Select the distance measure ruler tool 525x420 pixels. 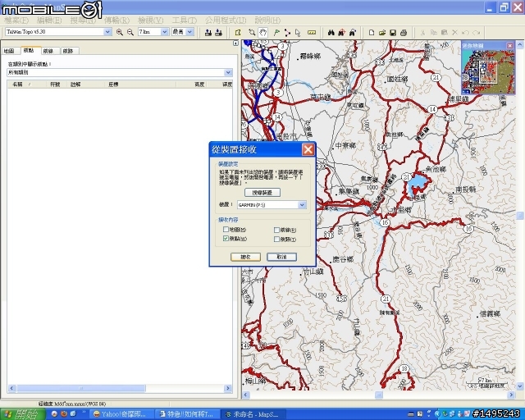pos(312,33)
